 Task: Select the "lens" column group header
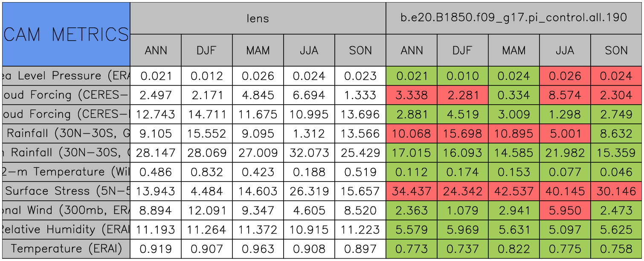258,18
